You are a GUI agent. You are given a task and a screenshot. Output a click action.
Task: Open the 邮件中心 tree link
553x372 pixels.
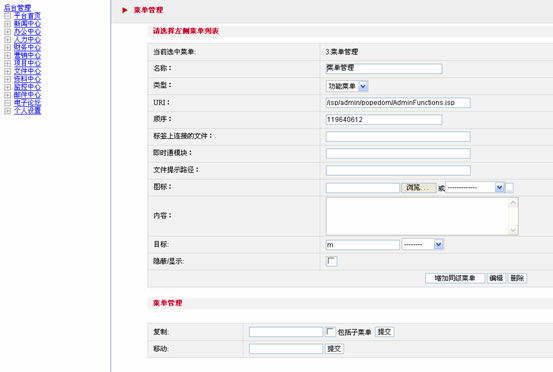[x=27, y=95]
